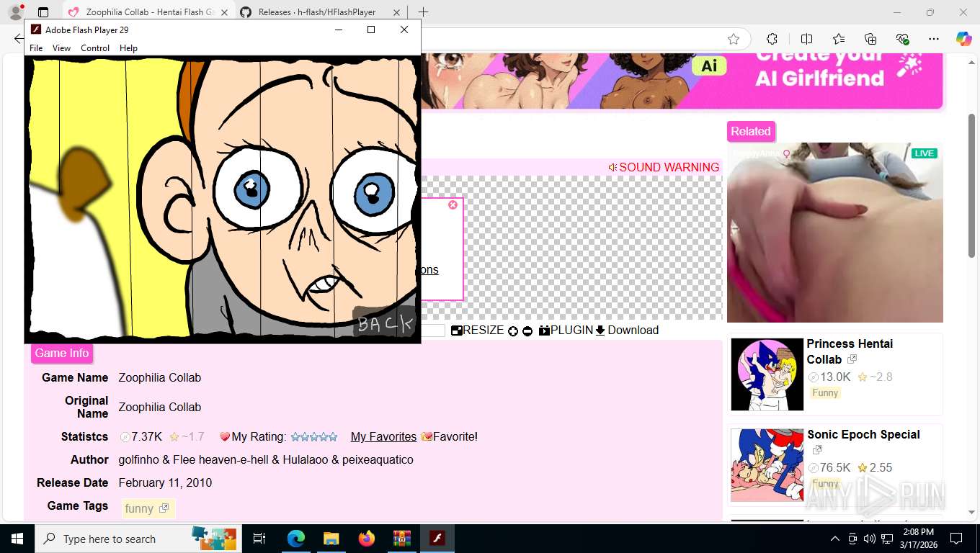Screen dimensions: 980x553
Task: Click the plus enlarge icon next to RESIZE
Action: (x=513, y=331)
